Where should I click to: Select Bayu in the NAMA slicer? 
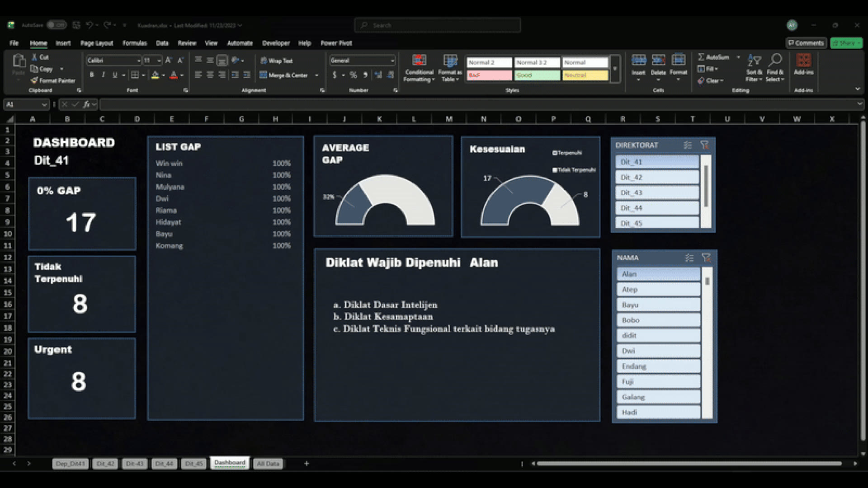click(658, 305)
